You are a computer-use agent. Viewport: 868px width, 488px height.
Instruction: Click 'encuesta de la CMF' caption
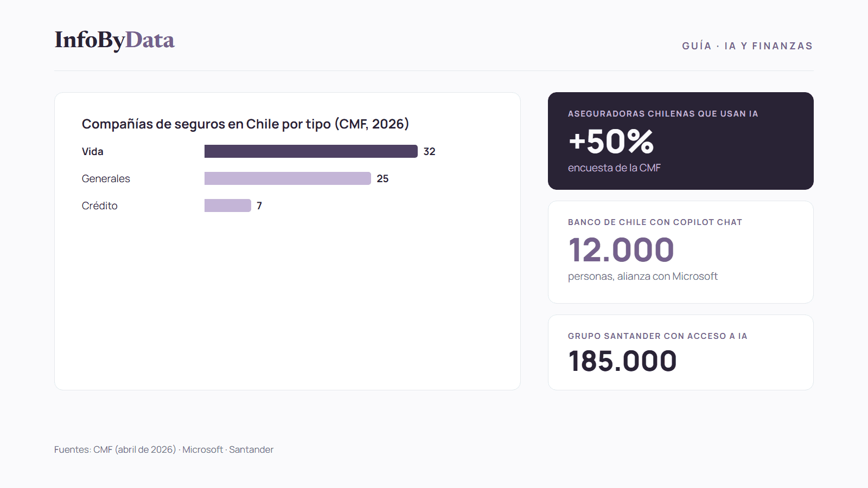click(614, 168)
